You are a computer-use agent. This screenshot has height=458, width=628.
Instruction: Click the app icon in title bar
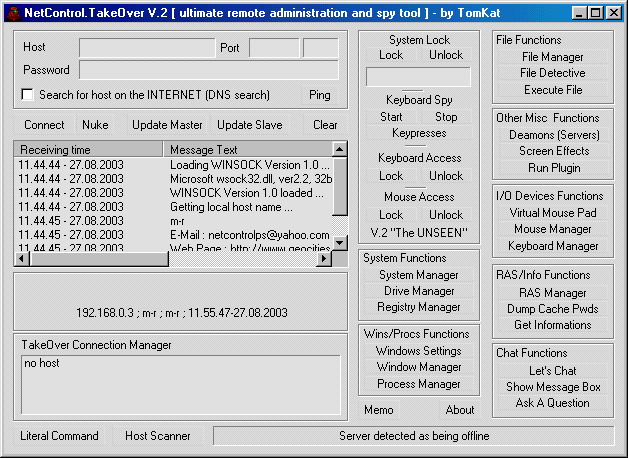point(12,12)
